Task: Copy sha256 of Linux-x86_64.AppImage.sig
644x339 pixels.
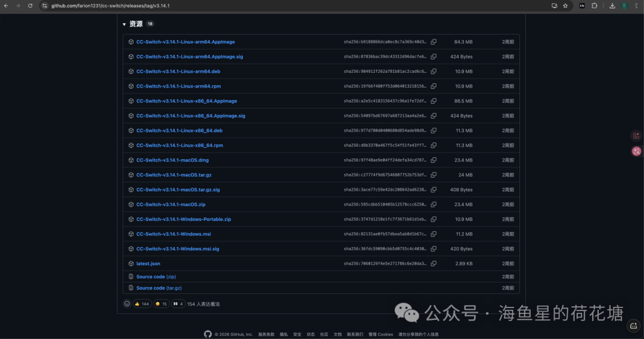Action: [434, 116]
